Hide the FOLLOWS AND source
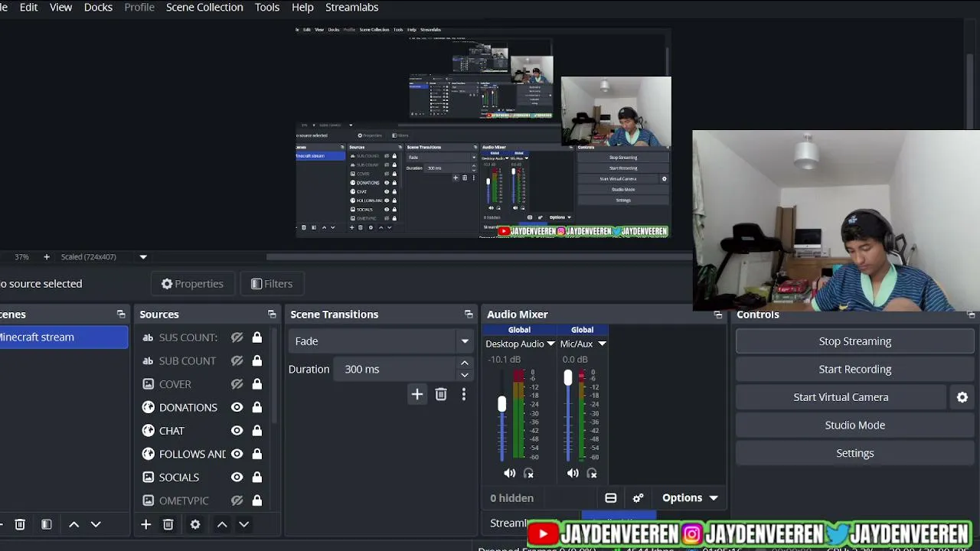980x551 pixels. pos(237,454)
